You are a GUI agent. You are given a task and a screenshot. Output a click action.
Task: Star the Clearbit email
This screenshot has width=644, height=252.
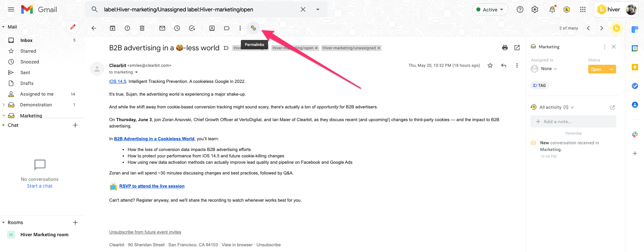click(490, 65)
